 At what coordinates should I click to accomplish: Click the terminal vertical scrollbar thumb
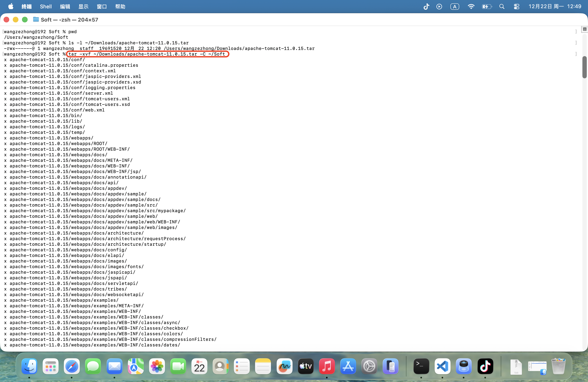coord(584,67)
